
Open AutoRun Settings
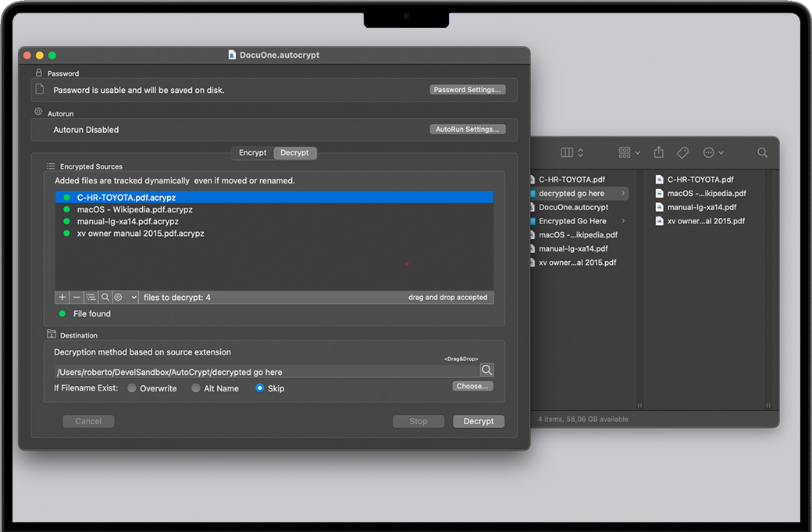467,130
